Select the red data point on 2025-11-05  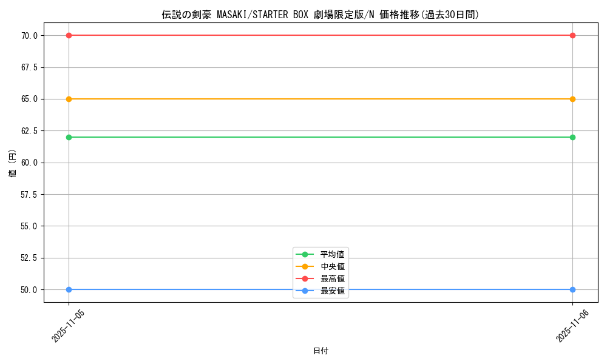click(68, 35)
